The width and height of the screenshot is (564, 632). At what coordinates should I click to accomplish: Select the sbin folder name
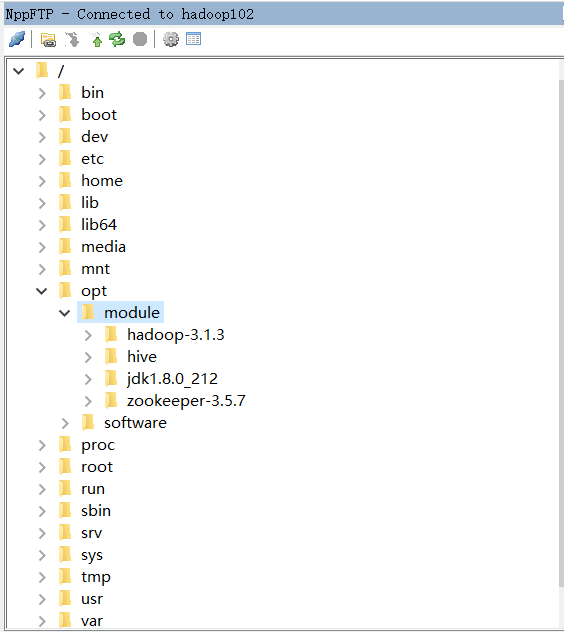(x=96, y=511)
